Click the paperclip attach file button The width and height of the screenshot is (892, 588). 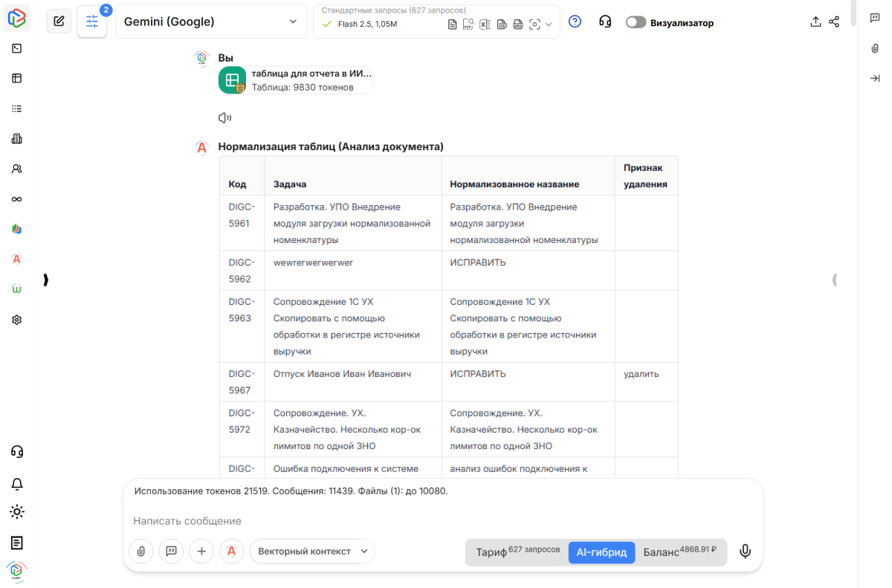coord(141,551)
